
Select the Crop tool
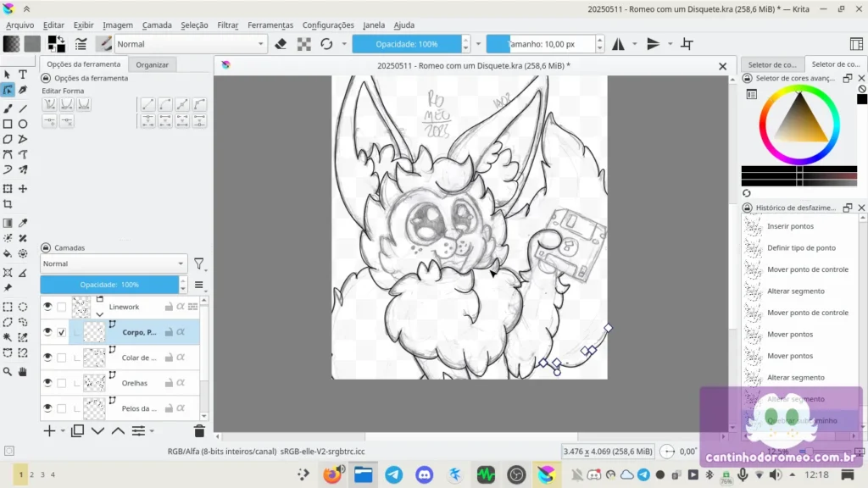pos(8,204)
